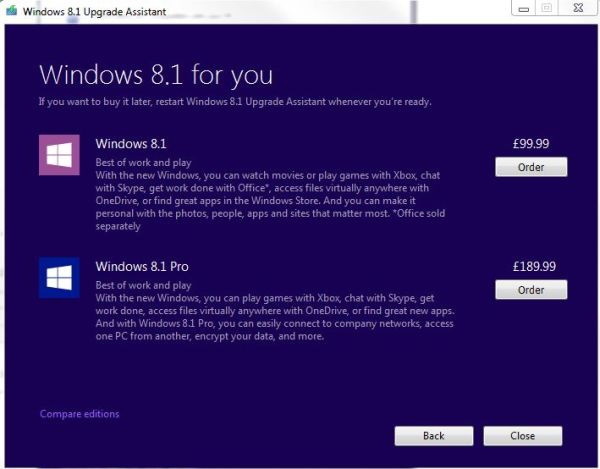Order Windows 8.1 for £99.99
The height and width of the screenshot is (469, 600).
531,167
